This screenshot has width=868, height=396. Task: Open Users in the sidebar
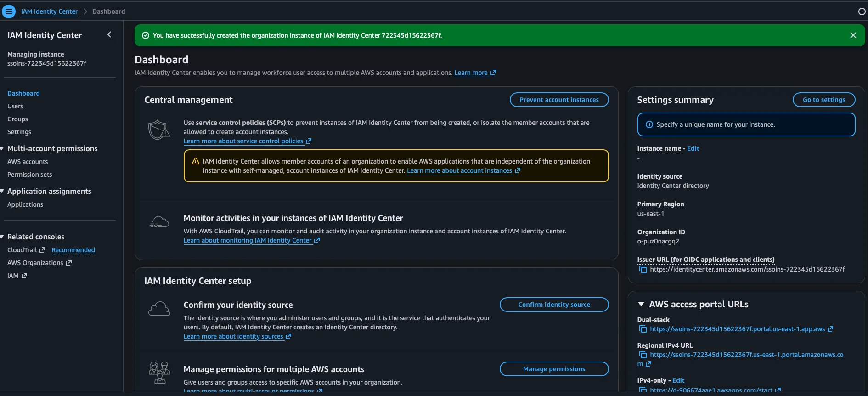point(15,106)
